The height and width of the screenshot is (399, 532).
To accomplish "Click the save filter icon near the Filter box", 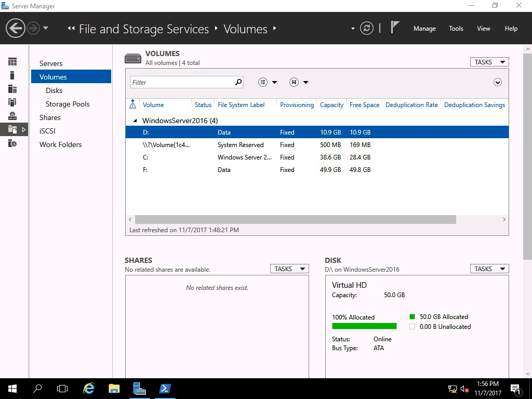I will pyautogui.click(x=294, y=82).
